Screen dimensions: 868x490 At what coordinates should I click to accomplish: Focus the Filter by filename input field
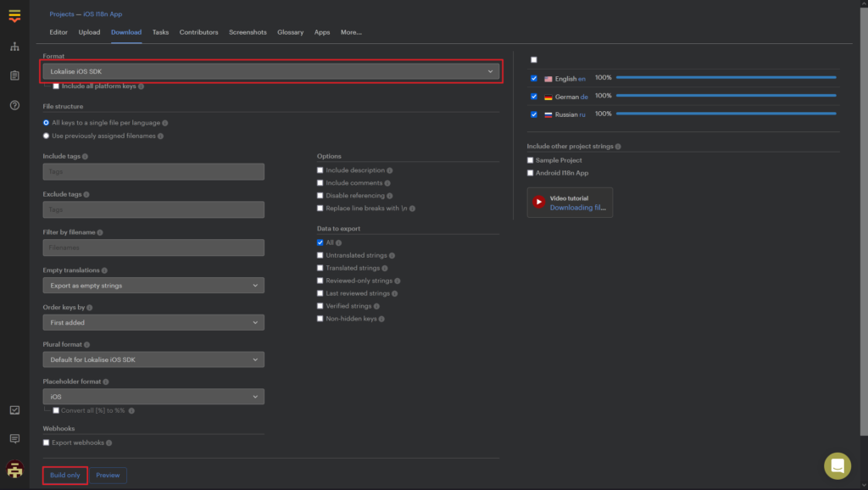(x=153, y=248)
